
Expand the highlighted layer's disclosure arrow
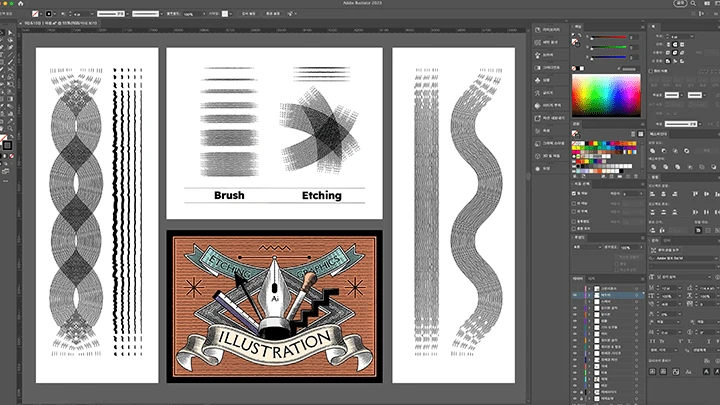[x=590, y=295]
